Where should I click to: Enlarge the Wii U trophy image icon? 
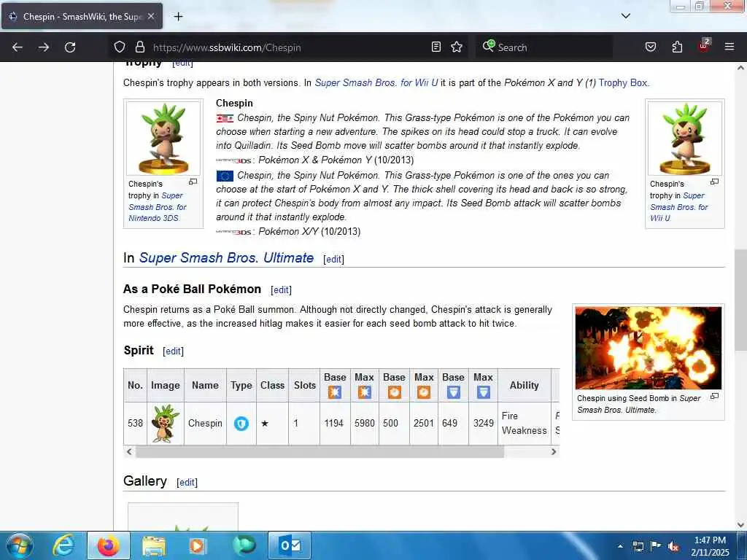click(714, 182)
